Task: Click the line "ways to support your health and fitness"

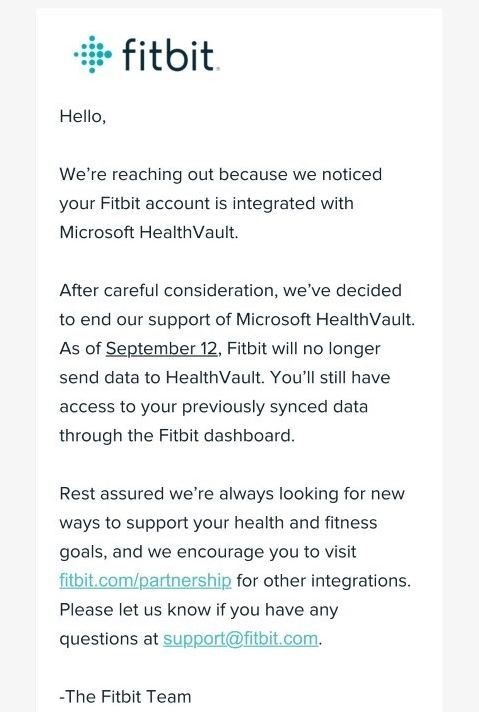Action: 218,523
